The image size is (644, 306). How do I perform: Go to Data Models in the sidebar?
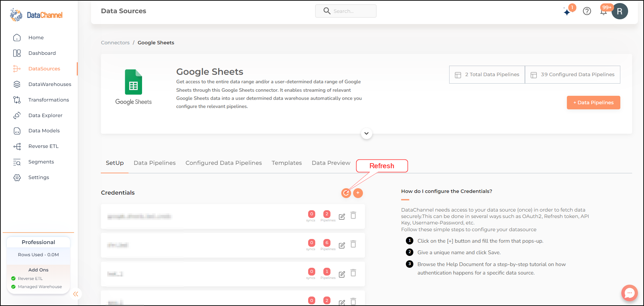[x=44, y=131]
